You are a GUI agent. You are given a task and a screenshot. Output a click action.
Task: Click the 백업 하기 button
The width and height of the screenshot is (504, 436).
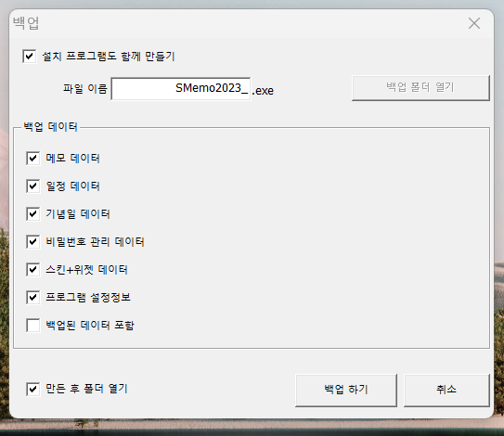(346, 390)
